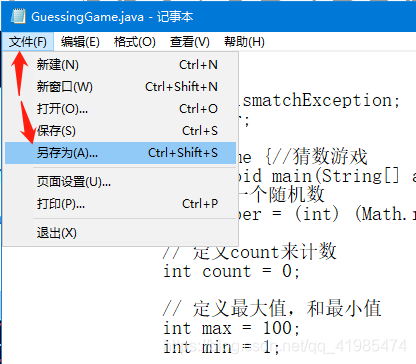Choose 打印(P)... menu entry
The image size is (416, 364).
(x=120, y=204)
